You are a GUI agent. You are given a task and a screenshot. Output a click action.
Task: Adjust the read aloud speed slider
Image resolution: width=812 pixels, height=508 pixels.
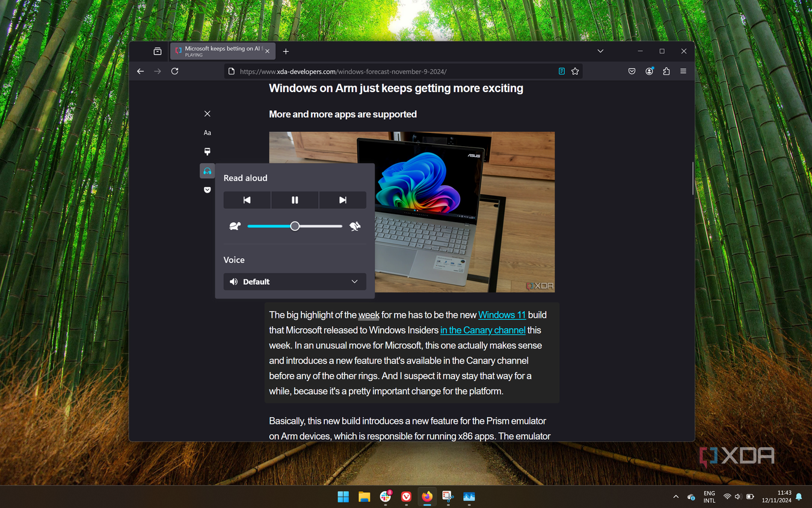[x=295, y=226]
